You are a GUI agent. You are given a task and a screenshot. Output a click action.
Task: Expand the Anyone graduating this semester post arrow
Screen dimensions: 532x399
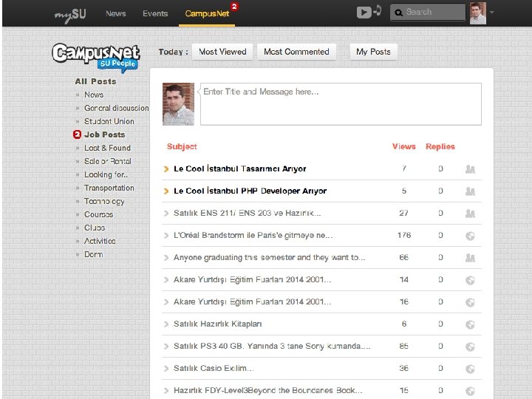(x=166, y=258)
